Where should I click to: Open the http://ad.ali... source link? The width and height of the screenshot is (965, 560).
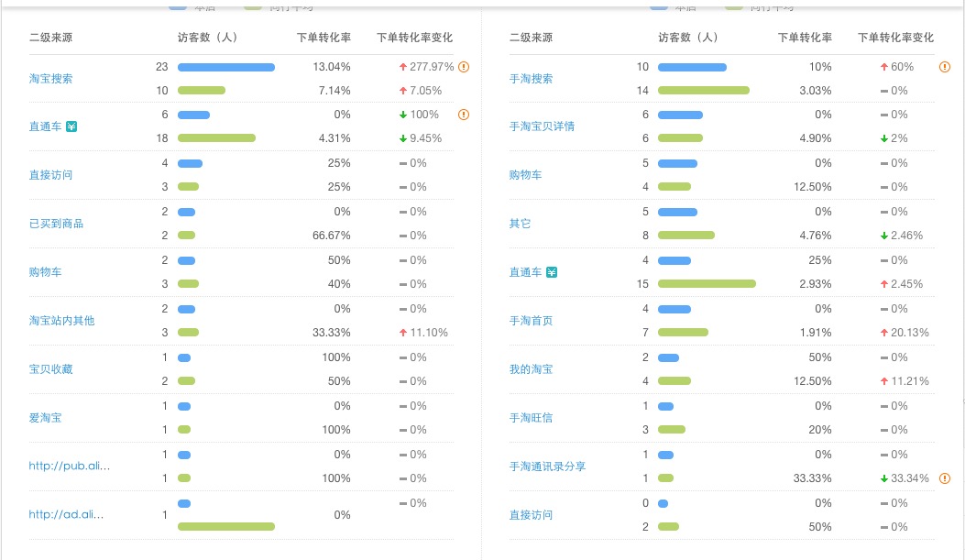66,514
